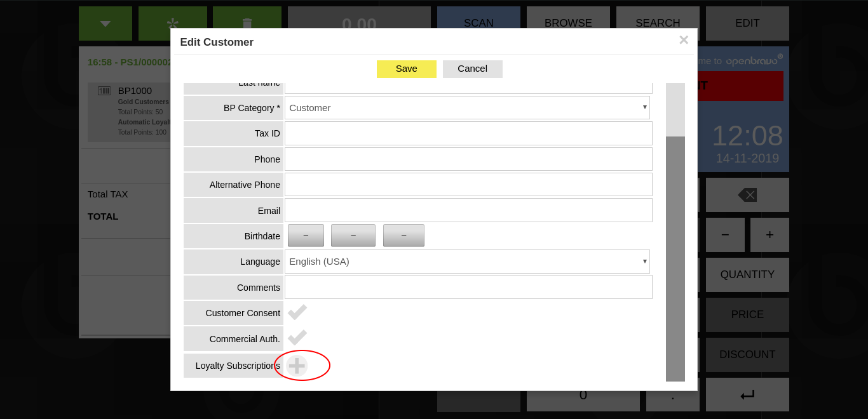
Task: Click the barcode icon beside BP1000
Action: coord(104,91)
